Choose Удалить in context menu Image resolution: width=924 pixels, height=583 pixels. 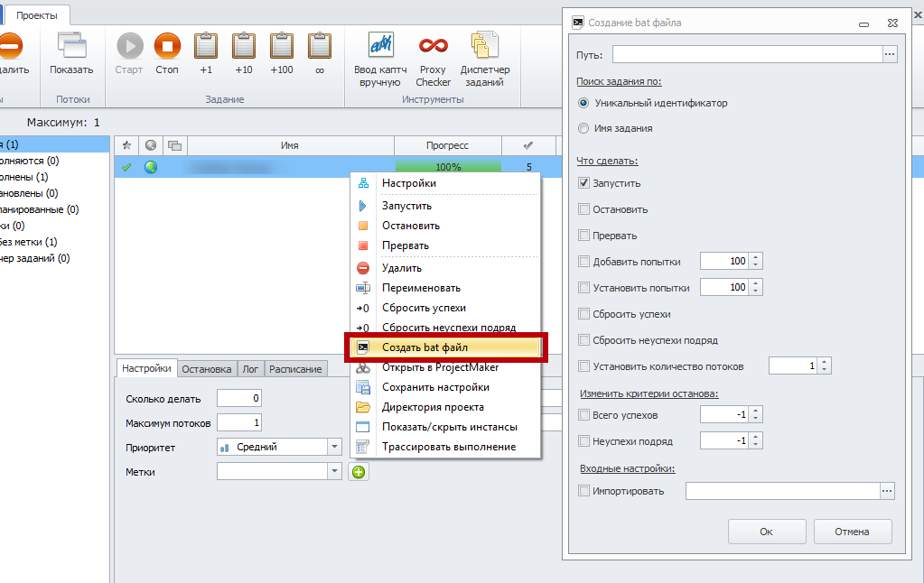click(x=445, y=268)
